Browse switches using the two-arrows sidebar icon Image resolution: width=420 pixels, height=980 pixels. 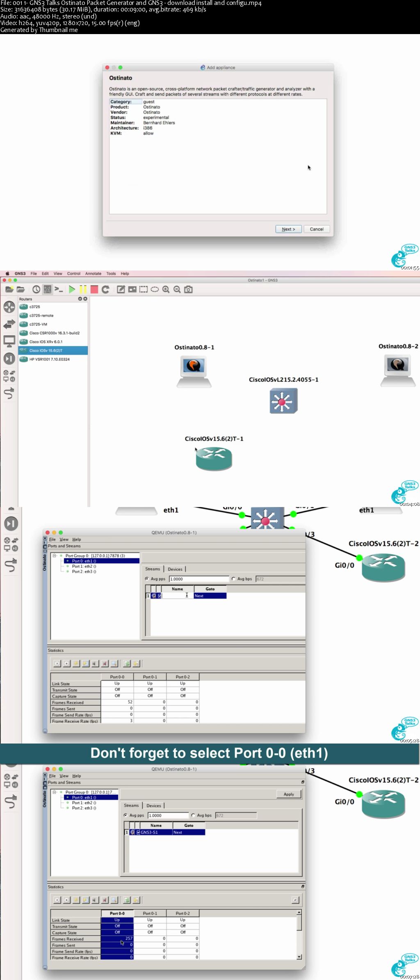click(x=9, y=324)
